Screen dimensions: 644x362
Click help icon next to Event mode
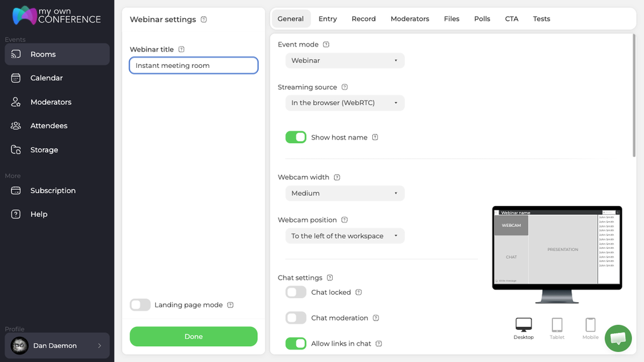(x=326, y=45)
